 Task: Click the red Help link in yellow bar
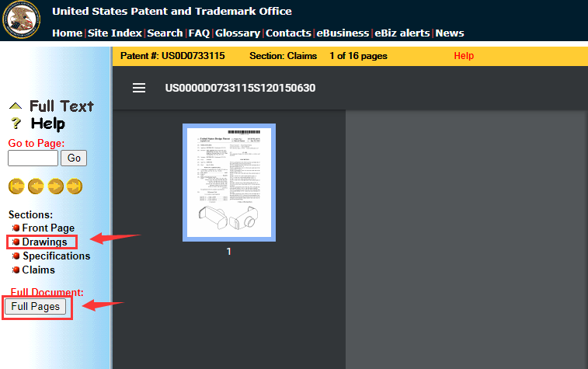464,56
